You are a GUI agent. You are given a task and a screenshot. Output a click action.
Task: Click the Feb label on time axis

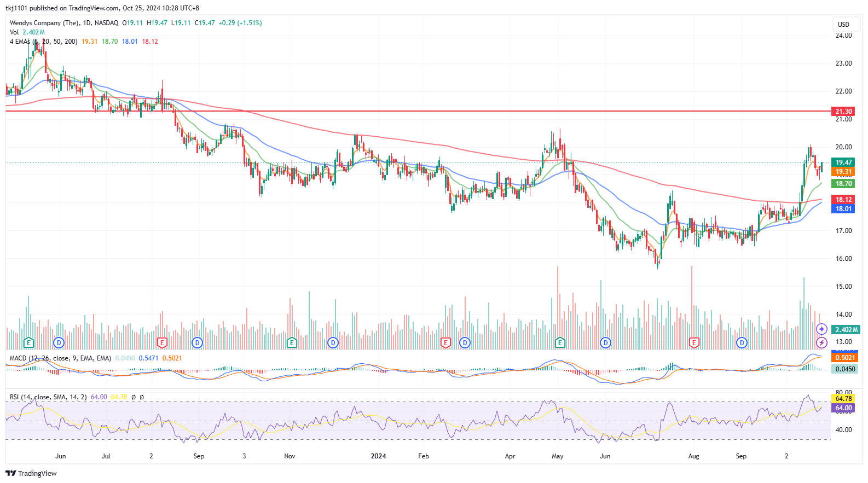click(424, 456)
